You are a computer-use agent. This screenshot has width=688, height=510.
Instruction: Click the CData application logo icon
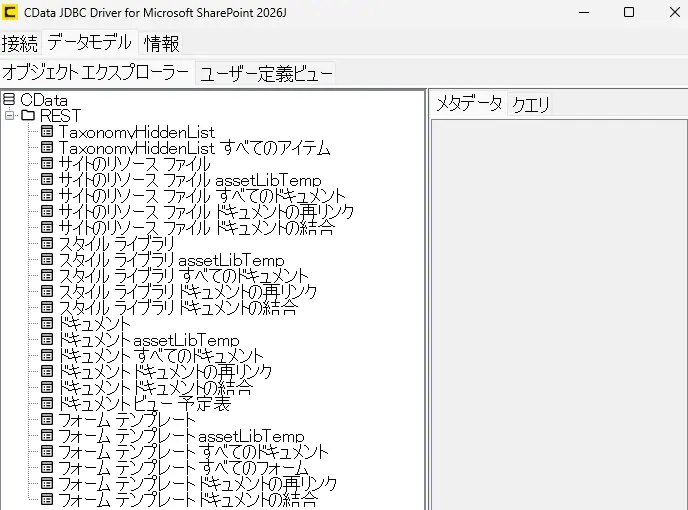tap(10, 12)
